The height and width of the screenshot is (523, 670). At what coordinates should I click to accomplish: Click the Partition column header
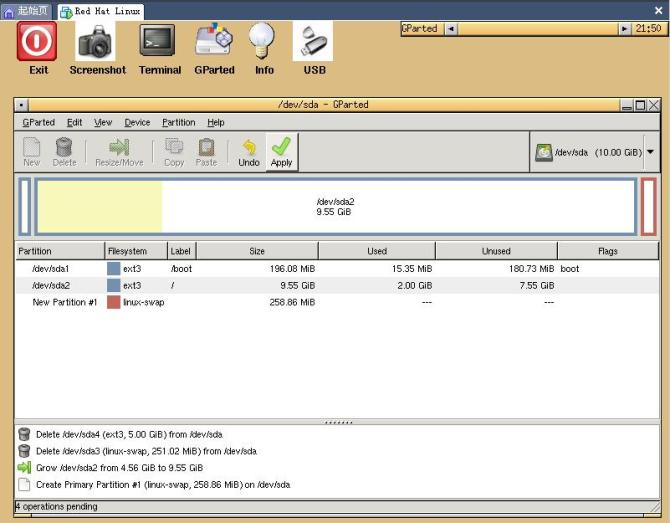60,251
